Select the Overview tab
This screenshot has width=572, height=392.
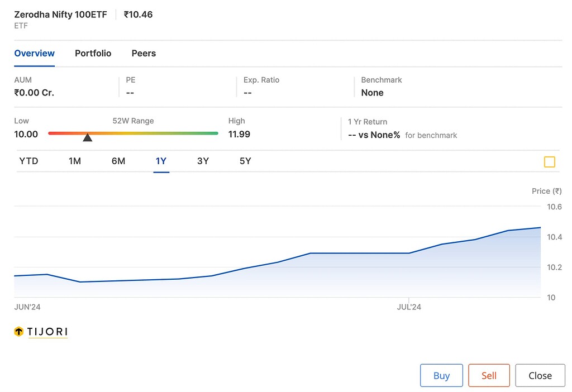coord(34,53)
